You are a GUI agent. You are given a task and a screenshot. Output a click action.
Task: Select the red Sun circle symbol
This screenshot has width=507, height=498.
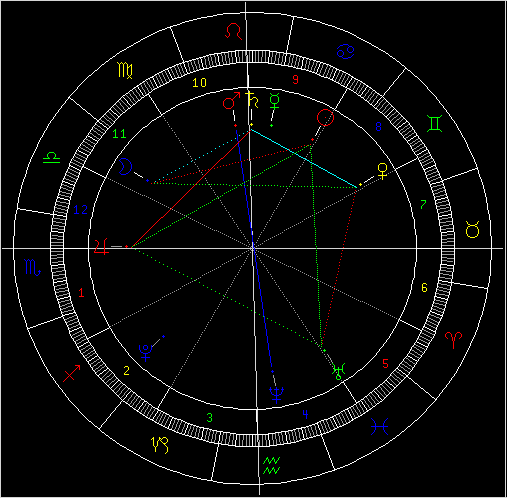325,118
